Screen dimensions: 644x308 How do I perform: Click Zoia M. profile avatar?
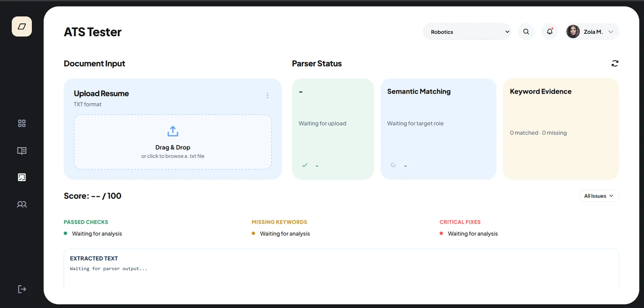coord(573,31)
